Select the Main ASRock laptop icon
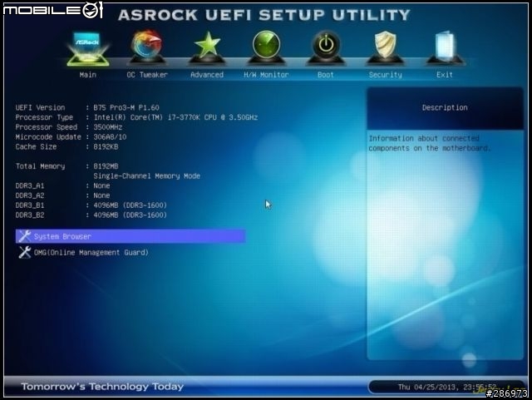The width and height of the screenshot is (532, 400). 88,49
